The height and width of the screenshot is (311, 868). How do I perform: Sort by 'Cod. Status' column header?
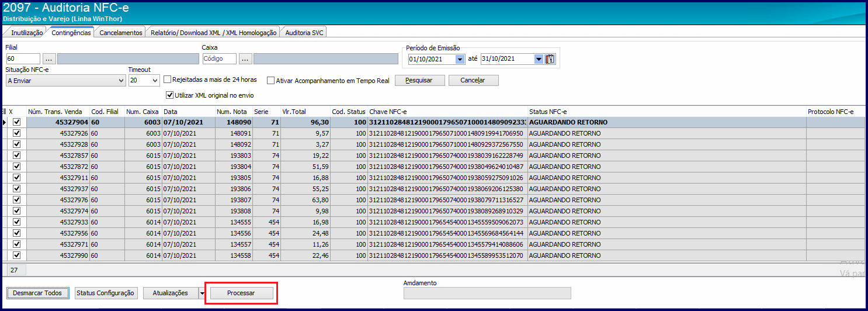(349, 111)
